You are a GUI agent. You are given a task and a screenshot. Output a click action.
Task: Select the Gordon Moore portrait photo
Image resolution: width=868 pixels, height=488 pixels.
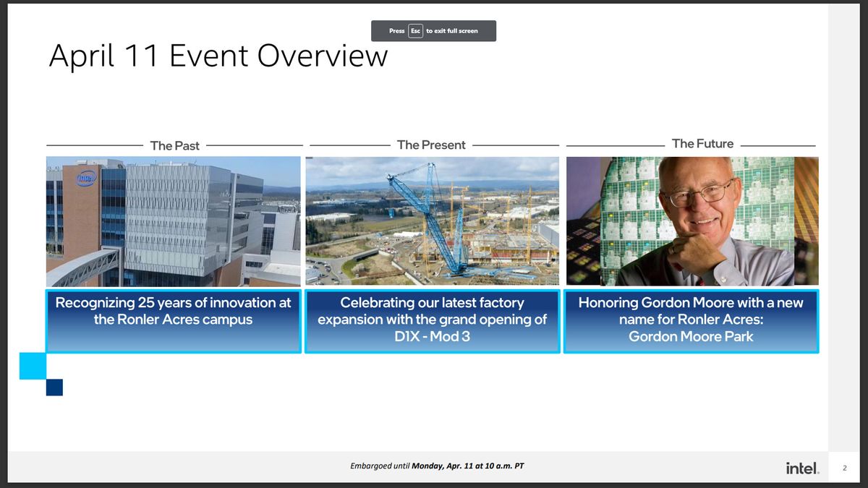(x=692, y=221)
